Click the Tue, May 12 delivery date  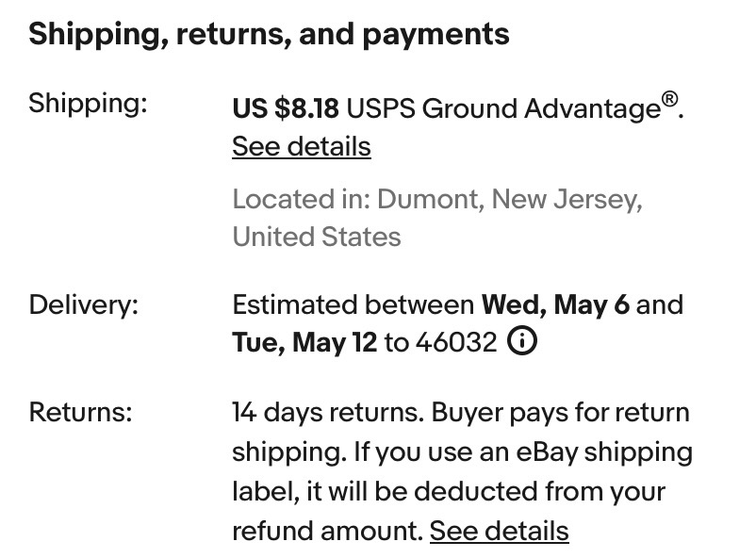click(x=304, y=342)
